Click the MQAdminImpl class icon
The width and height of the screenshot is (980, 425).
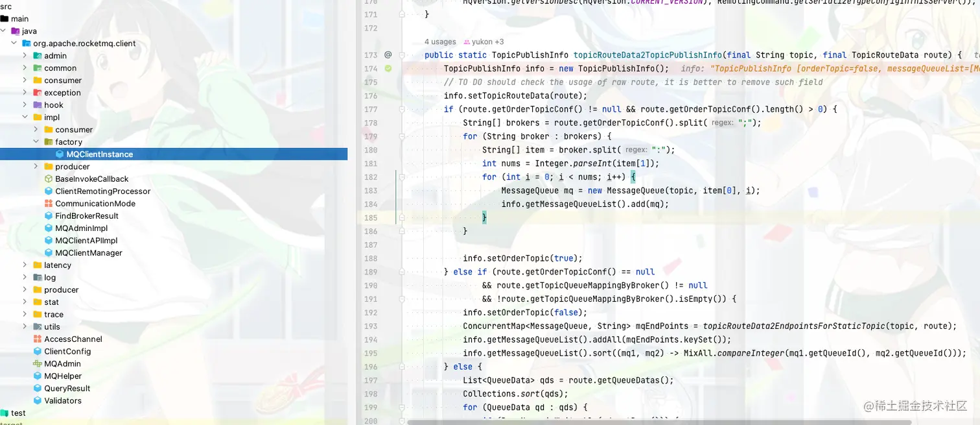(49, 228)
